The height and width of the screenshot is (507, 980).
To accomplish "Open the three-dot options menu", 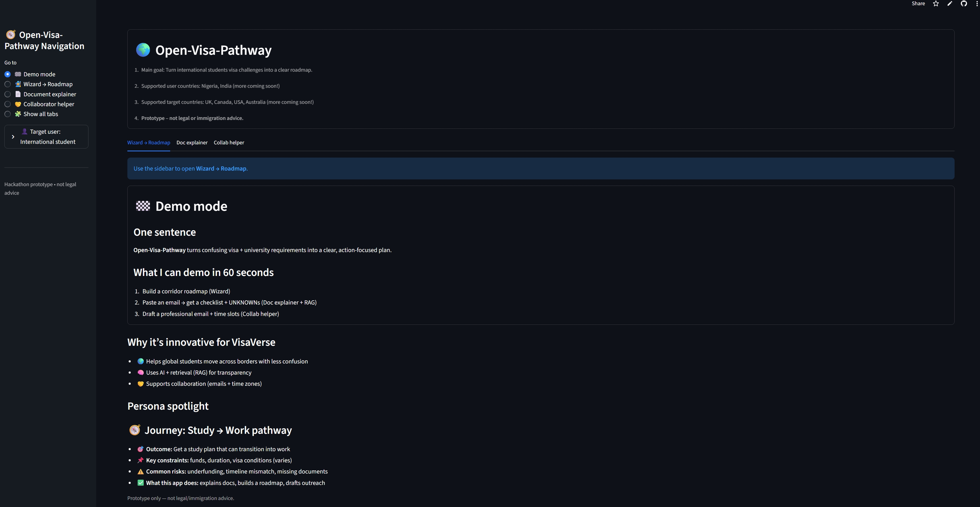I will coord(977,4).
